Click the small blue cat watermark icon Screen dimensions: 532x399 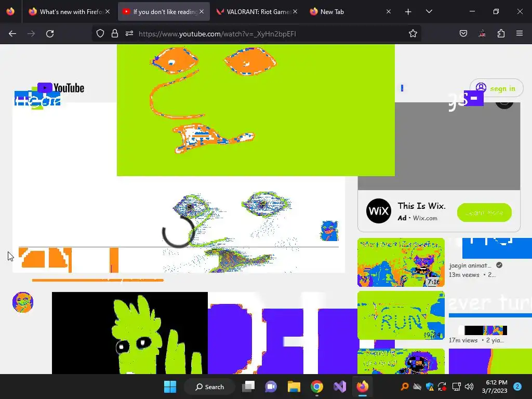pyautogui.click(x=329, y=231)
